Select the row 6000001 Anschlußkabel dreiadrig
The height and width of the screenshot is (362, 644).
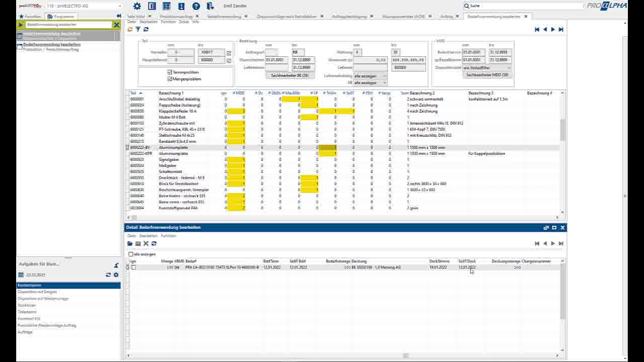pos(342,100)
